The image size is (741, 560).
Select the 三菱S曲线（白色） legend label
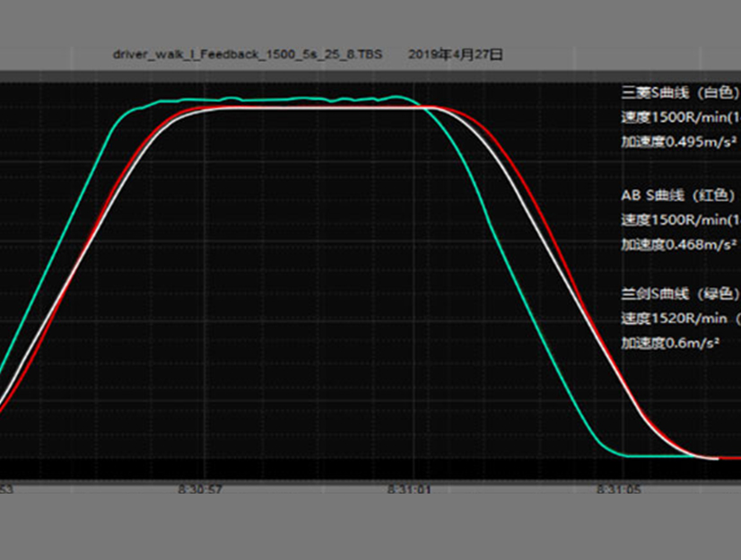click(x=680, y=92)
